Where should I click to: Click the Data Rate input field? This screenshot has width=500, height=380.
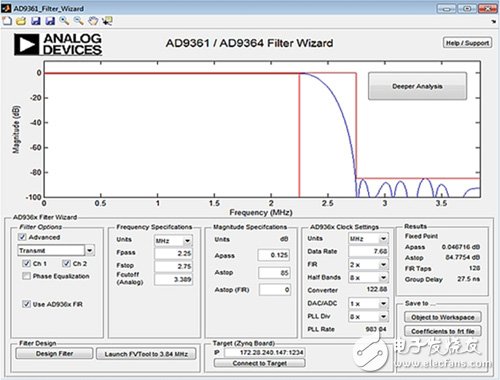tap(368, 251)
